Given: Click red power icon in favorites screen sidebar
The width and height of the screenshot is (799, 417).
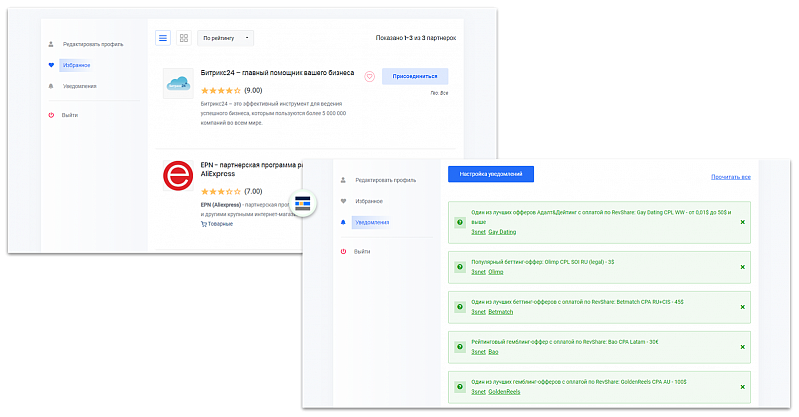Looking at the screenshot, I should point(51,115).
